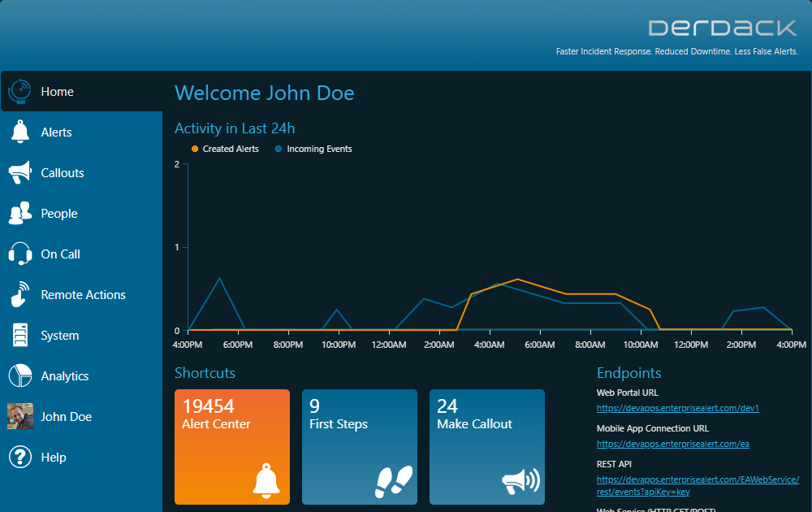Click the 10:00PM label on chart axis
The image size is (812, 512).
(x=338, y=345)
